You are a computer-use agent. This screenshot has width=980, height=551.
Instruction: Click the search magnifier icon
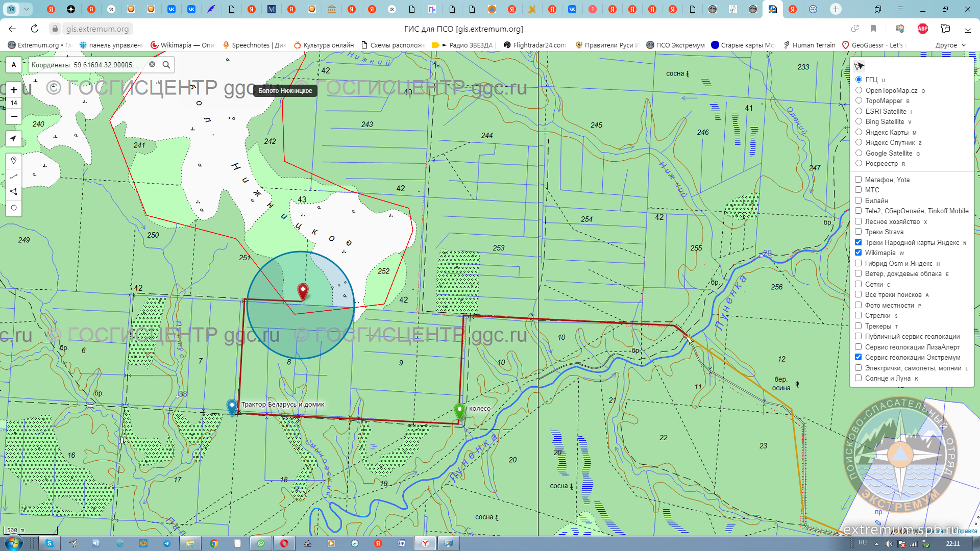(166, 65)
